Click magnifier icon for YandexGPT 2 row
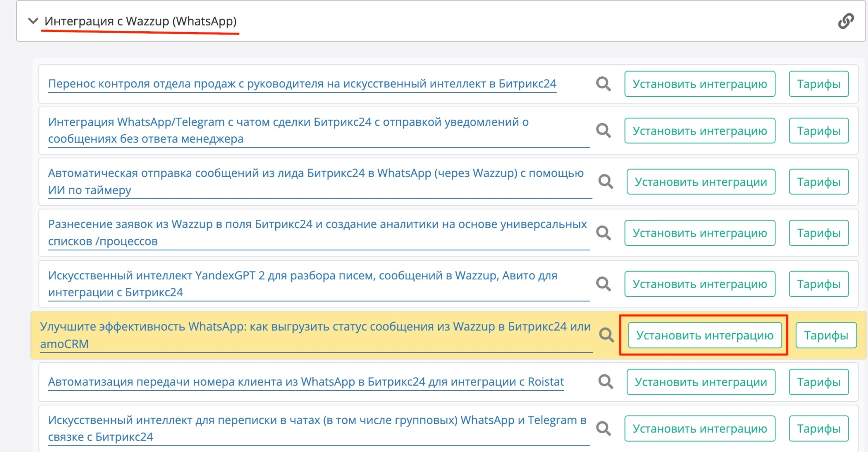 point(603,284)
